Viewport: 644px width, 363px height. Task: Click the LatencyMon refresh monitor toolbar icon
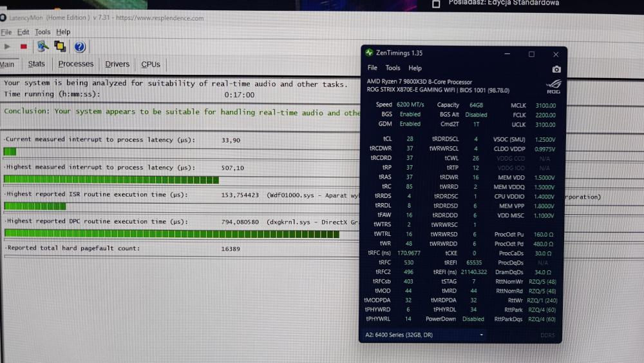point(43,46)
